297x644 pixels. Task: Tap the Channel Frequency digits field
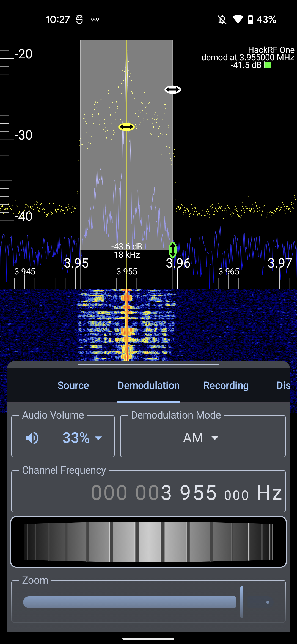[x=186, y=493]
